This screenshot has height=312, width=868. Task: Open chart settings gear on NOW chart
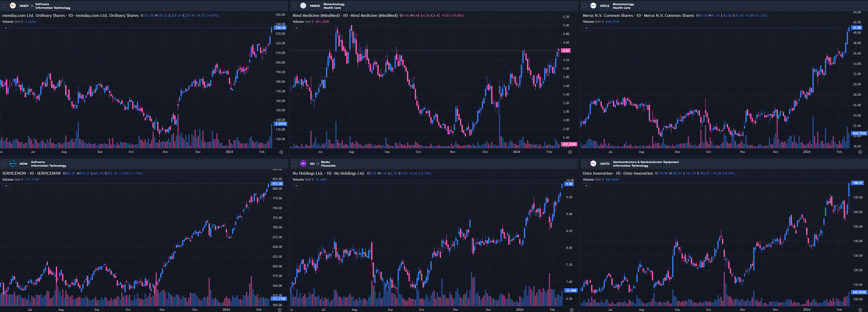(x=280, y=310)
